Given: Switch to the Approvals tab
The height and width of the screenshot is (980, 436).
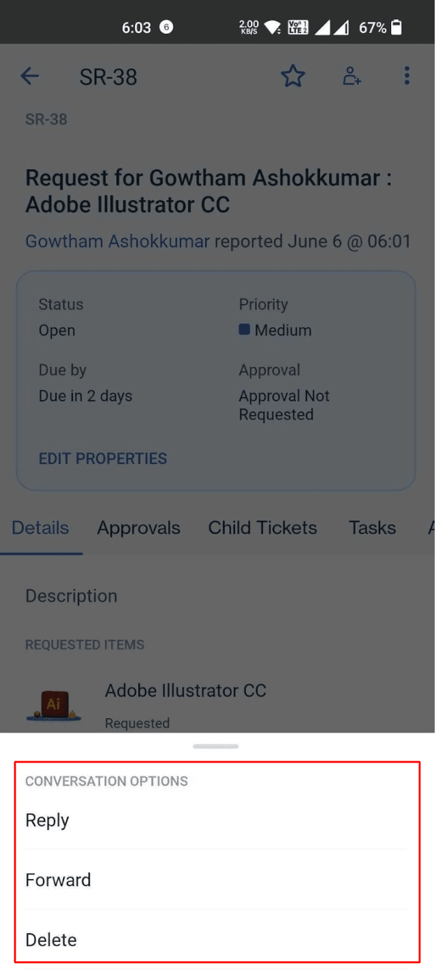Looking at the screenshot, I should (139, 528).
